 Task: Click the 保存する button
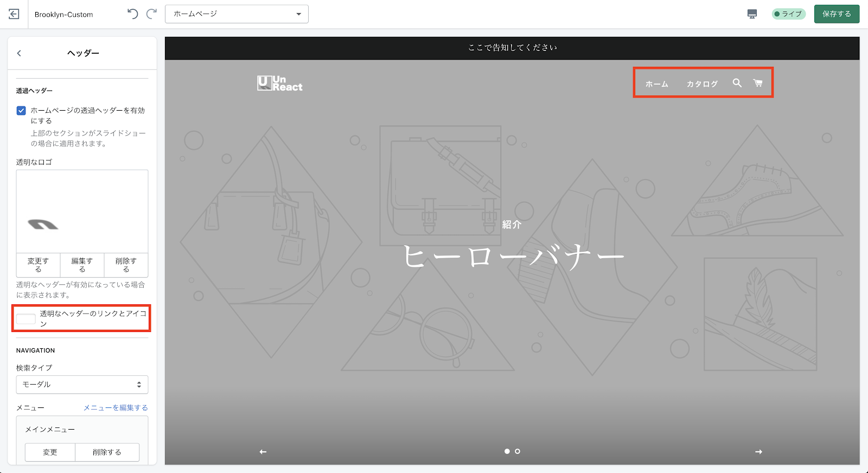[x=837, y=14]
